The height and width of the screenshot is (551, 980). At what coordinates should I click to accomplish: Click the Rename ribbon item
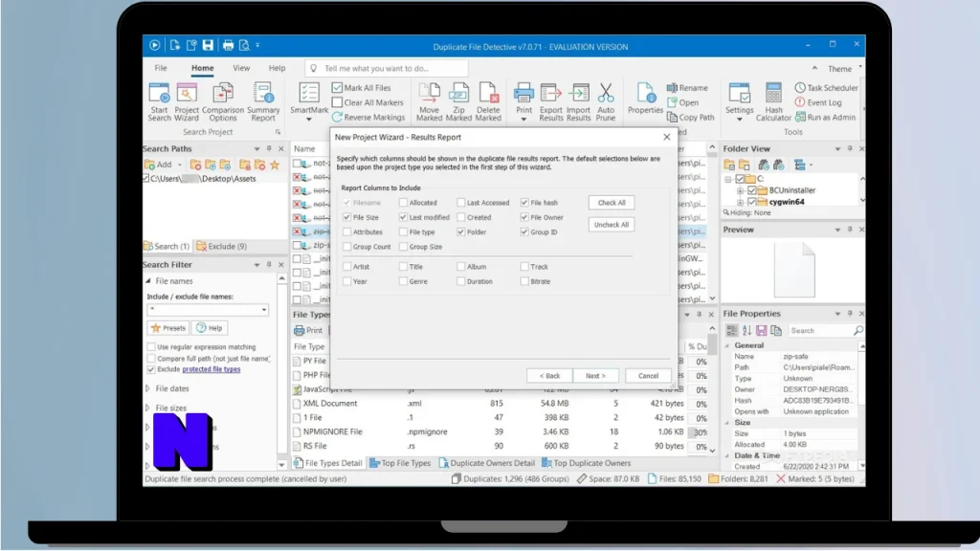tap(687, 88)
